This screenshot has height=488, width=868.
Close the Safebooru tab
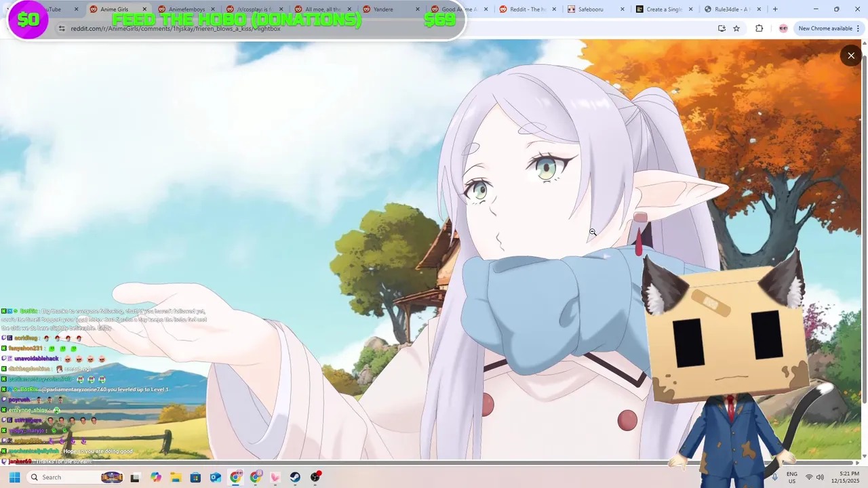(623, 9)
